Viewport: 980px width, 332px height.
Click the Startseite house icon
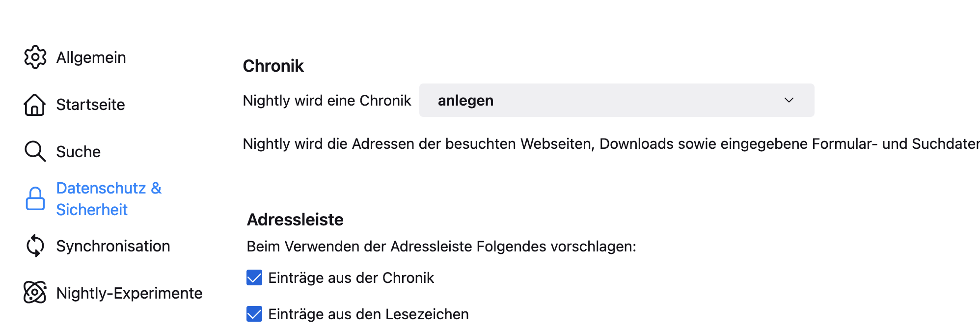(x=35, y=105)
